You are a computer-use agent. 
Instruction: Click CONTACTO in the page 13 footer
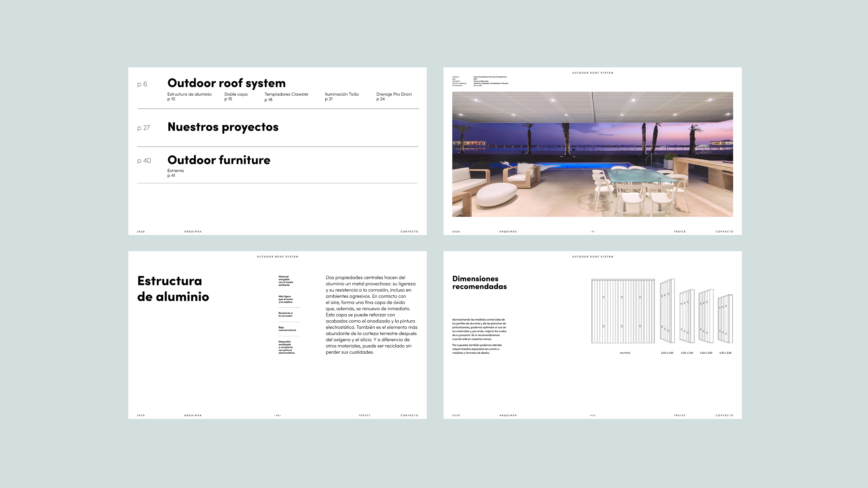click(724, 415)
